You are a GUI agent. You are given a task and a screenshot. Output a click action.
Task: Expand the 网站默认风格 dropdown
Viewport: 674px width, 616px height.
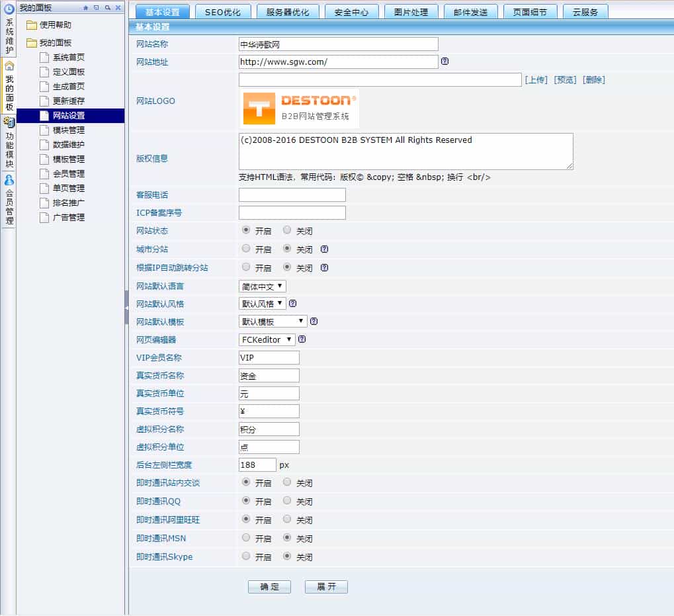click(x=264, y=304)
